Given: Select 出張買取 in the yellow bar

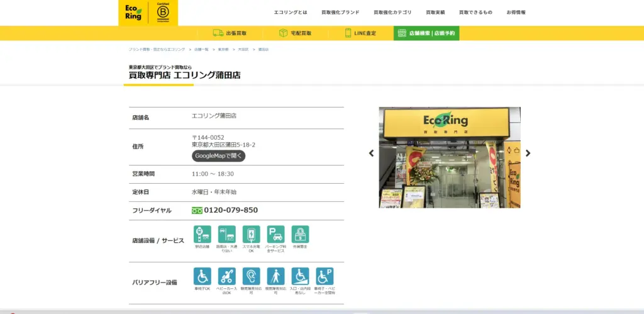Looking at the screenshot, I should click(x=230, y=33).
